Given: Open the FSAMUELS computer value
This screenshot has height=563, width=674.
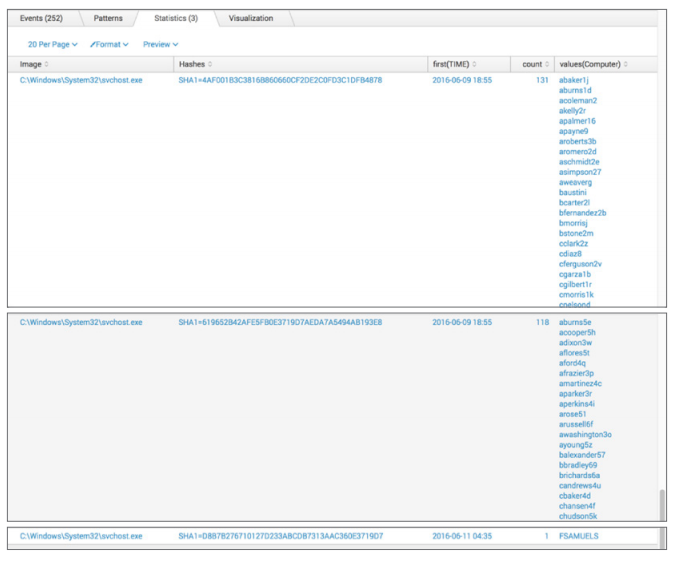Looking at the screenshot, I should tap(579, 536).
